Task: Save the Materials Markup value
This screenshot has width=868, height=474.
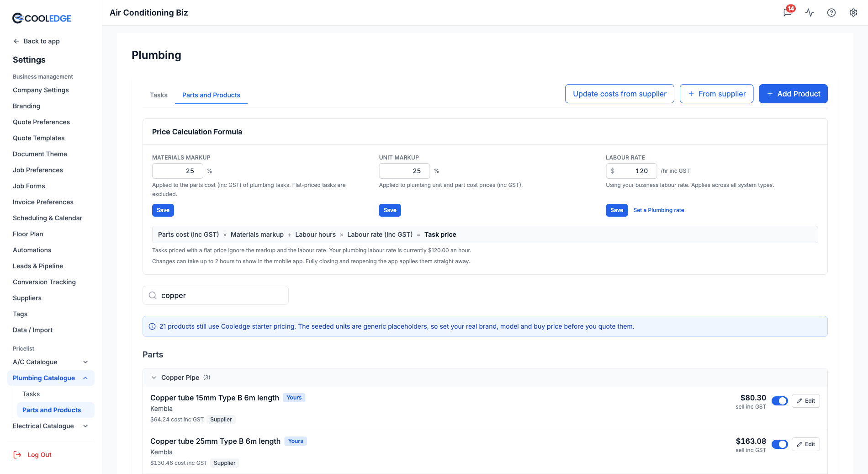Action: click(163, 210)
